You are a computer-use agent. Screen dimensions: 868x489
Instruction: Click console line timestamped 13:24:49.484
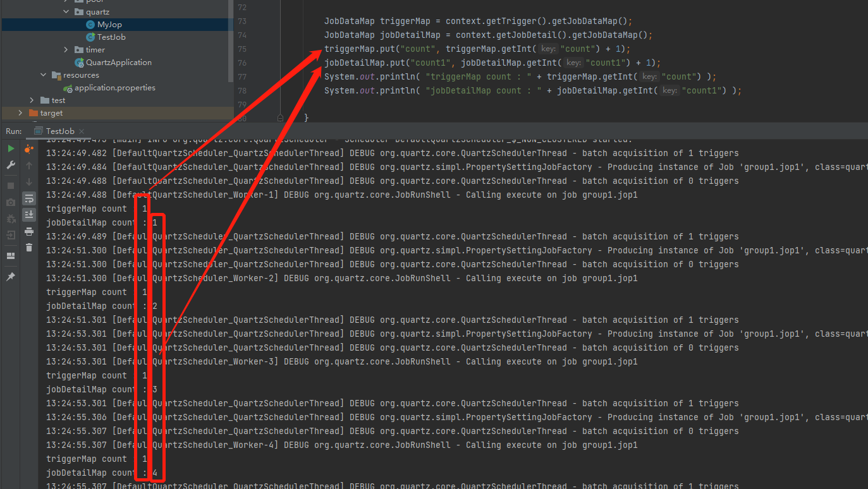(457, 167)
